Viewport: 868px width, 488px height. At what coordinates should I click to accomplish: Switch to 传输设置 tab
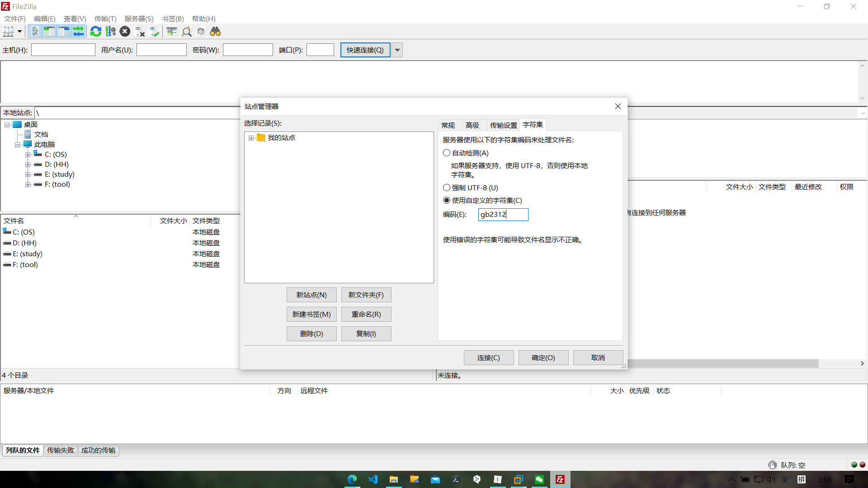503,125
